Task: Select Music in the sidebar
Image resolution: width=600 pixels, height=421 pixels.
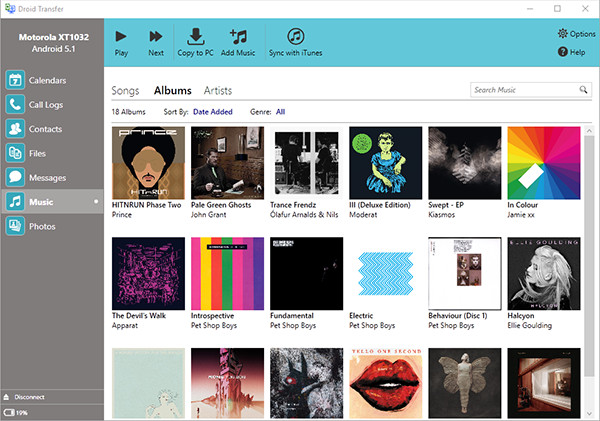Action: click(52, 202)
